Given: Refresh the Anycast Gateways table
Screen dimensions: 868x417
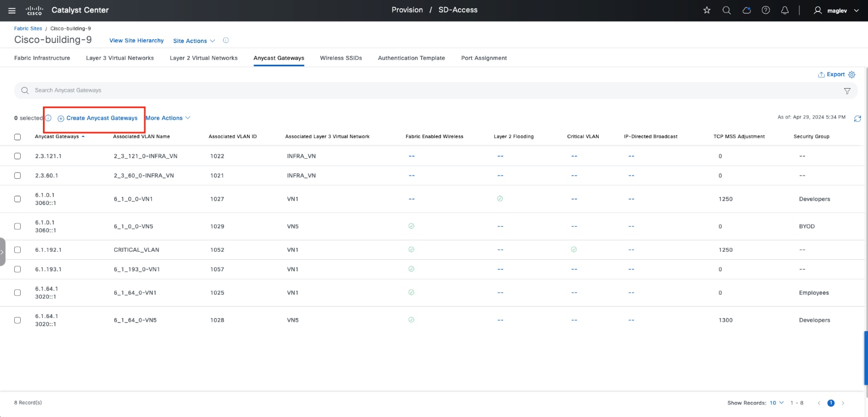Looking at the screenshot, I should coord(857,119).
